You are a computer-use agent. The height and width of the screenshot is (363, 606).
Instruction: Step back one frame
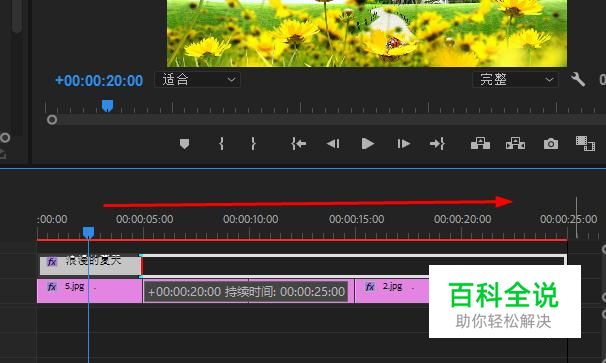coord(333,144)
